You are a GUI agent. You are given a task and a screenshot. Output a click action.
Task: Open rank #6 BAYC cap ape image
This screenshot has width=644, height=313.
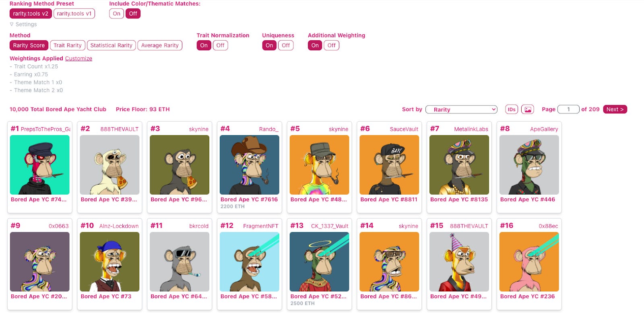(x=389, y=165)
